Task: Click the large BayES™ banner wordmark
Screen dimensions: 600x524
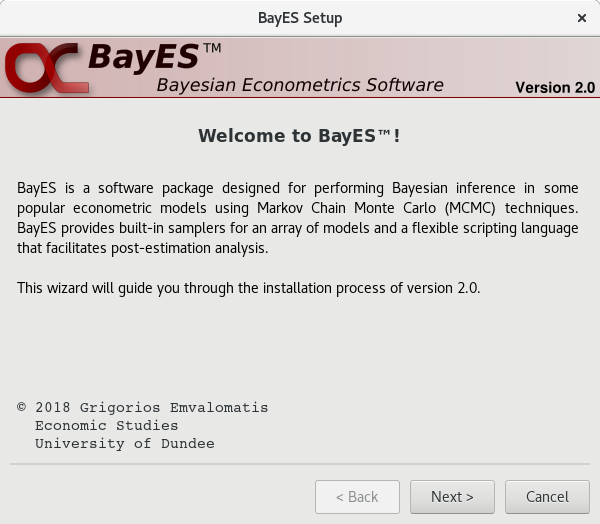Action: [x=155, y=57]
